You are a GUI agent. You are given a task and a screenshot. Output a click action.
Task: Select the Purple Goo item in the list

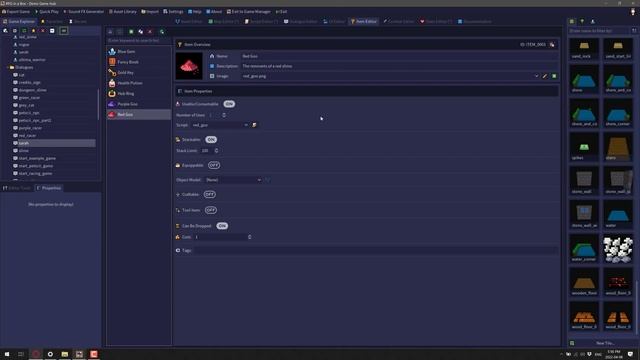tap(138, 104)
